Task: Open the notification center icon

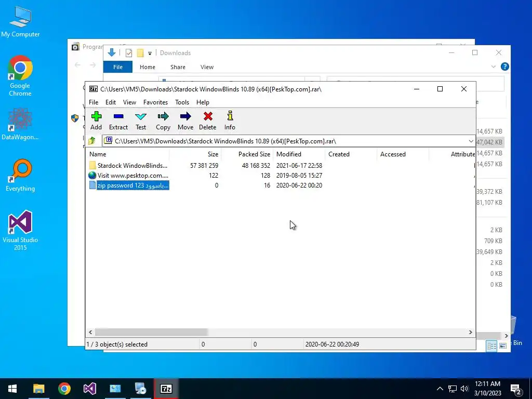Action: [516, 390]
